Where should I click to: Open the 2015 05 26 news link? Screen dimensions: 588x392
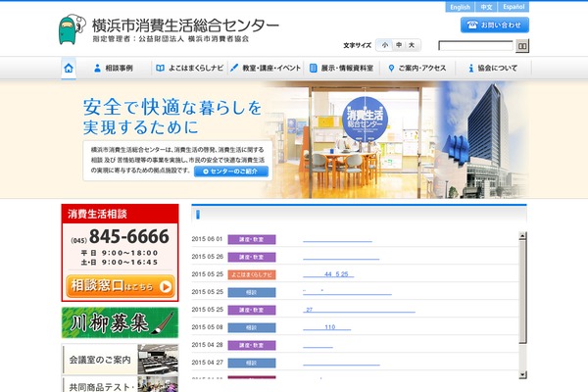pyautogui.click(x=341, y=257)
